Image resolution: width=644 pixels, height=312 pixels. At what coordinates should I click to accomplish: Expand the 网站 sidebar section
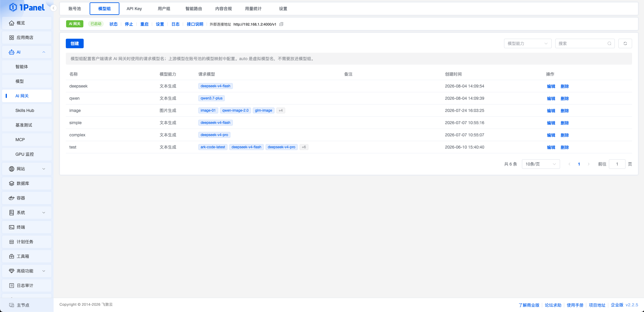point(44,169)
